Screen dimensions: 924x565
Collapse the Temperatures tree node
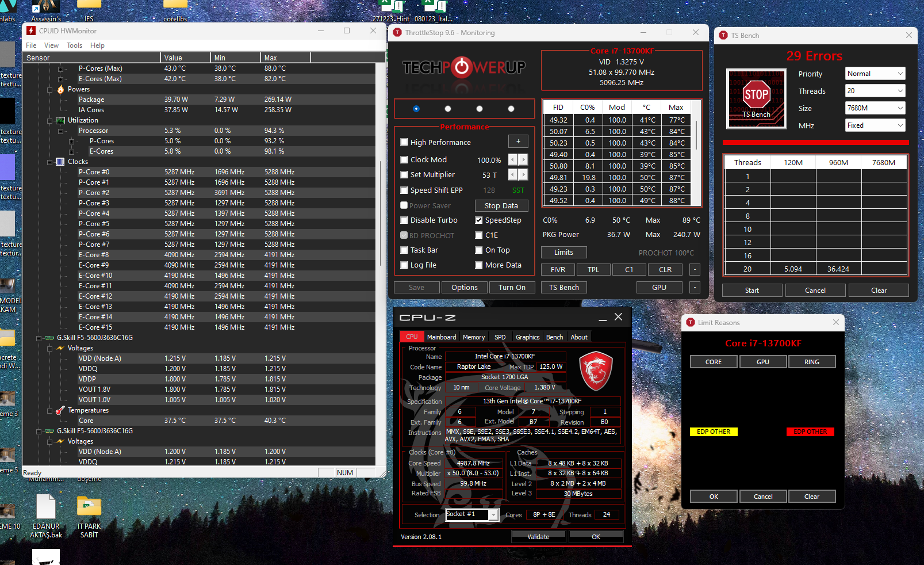click(x=50, y=410)
